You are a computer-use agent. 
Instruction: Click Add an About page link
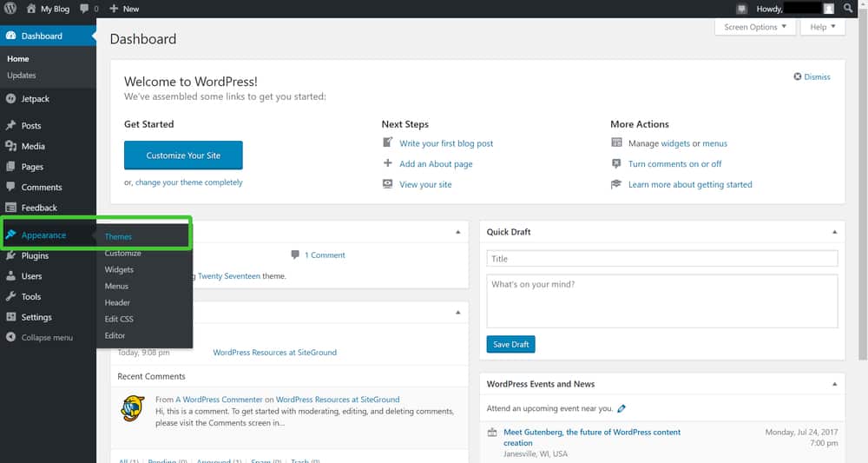click(437, 164)
